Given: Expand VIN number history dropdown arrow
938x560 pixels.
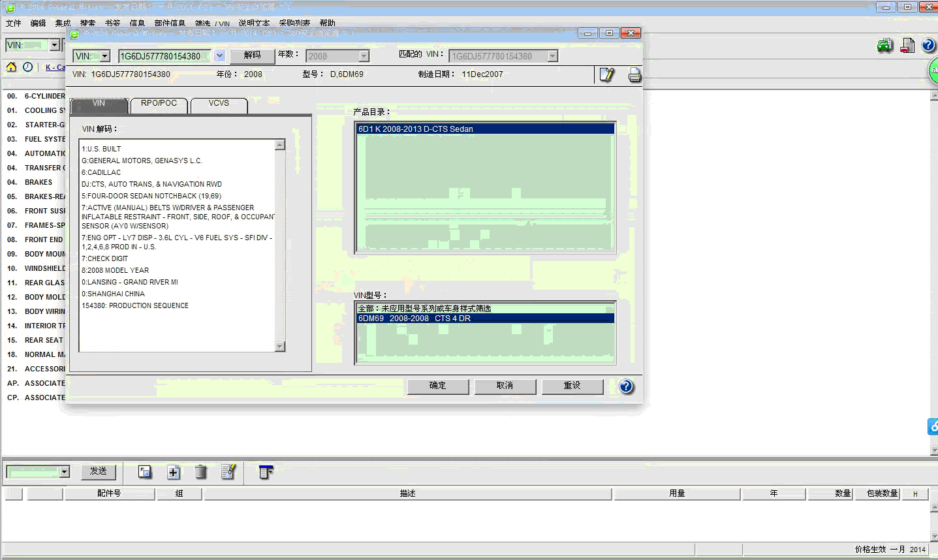Looking at the screenshot, I should coord(219,56).
